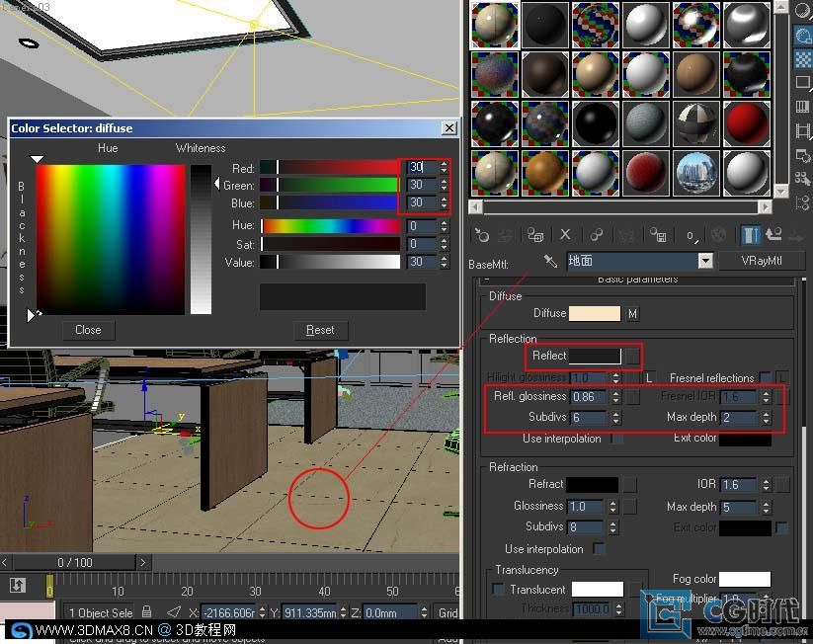Click the Whiteness vertical gradient bar

[201, 239]
